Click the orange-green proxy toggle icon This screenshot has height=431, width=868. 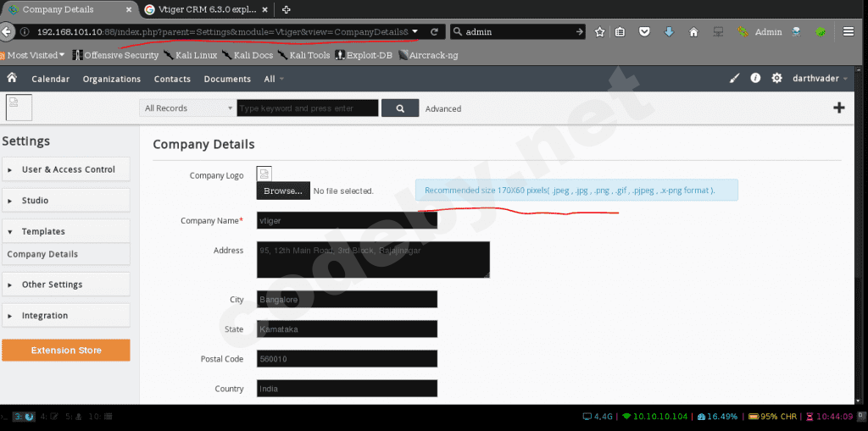[x=743, y=32]
